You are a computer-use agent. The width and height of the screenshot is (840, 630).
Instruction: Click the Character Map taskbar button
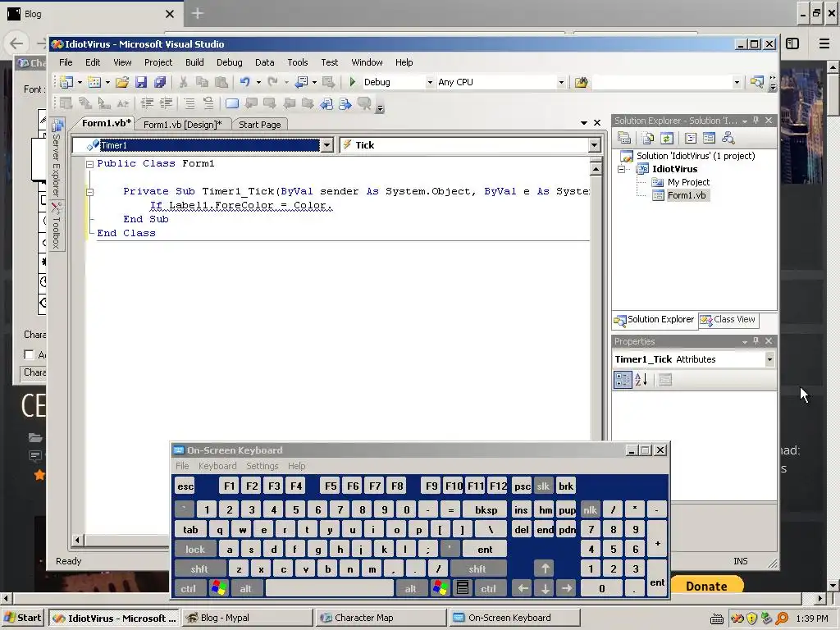[381, 618]
